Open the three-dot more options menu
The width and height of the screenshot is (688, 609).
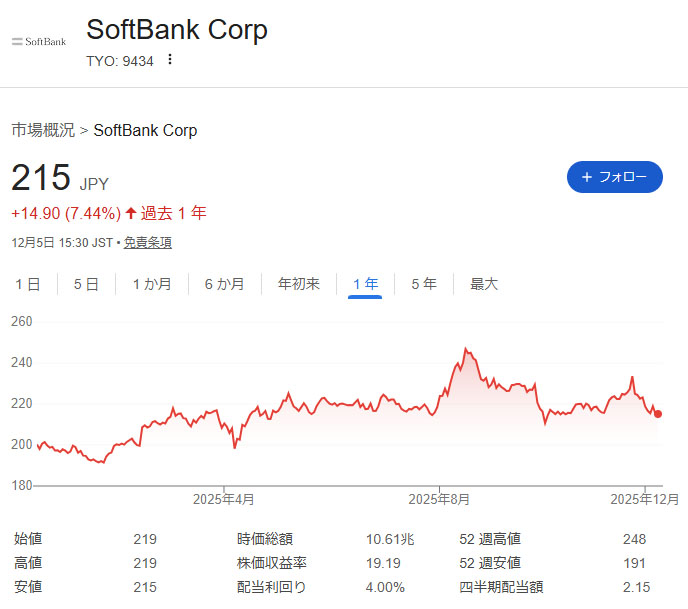170,60
